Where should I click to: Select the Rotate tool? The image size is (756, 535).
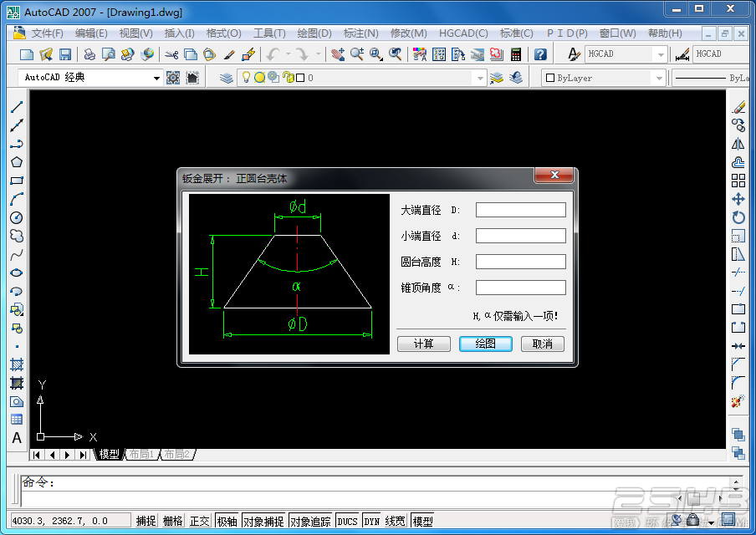738,218
